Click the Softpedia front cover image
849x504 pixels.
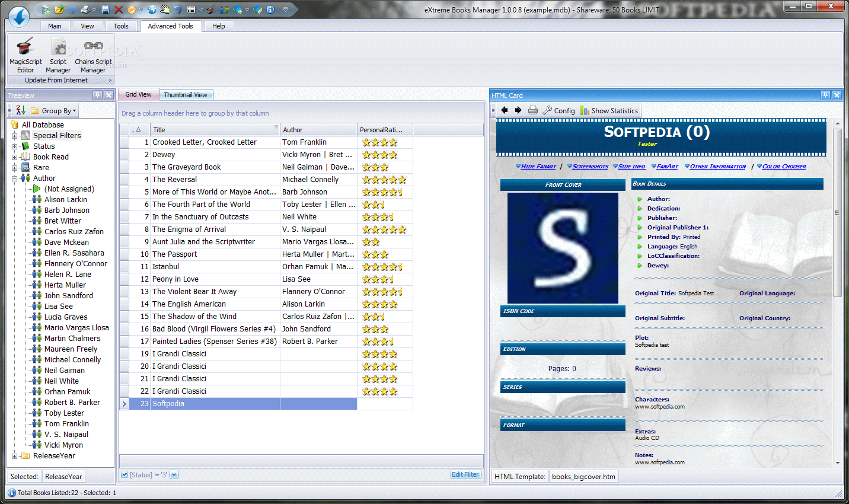[x=563, y=248]
